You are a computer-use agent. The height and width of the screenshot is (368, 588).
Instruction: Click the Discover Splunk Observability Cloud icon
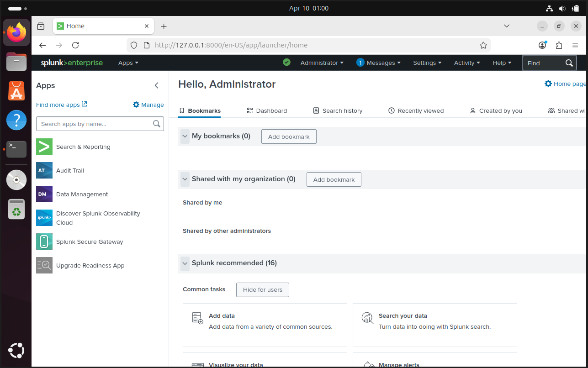click(44, 218)
